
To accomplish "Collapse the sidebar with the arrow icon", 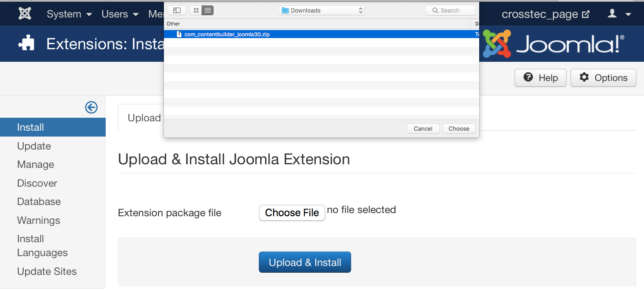I will [x=91, y=107].
